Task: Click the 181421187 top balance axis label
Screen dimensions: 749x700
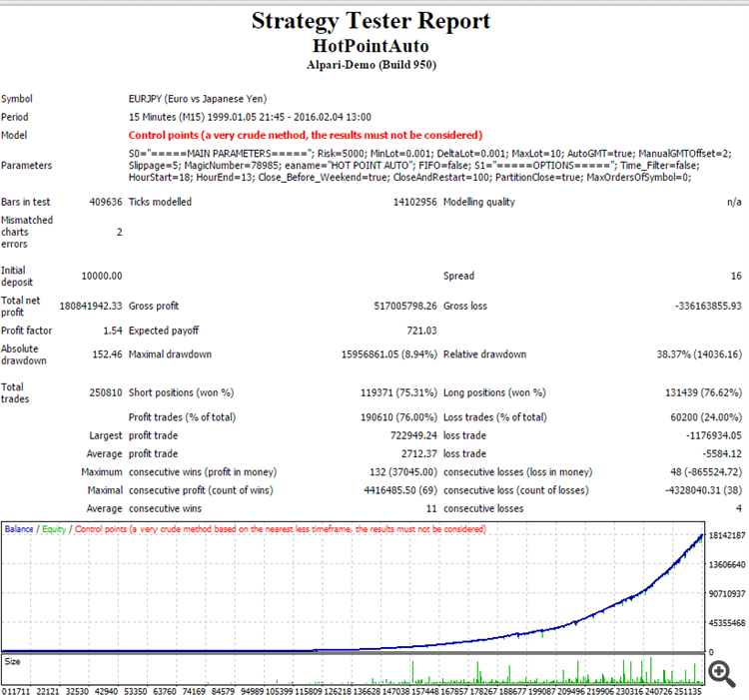Action: [727, 535]
